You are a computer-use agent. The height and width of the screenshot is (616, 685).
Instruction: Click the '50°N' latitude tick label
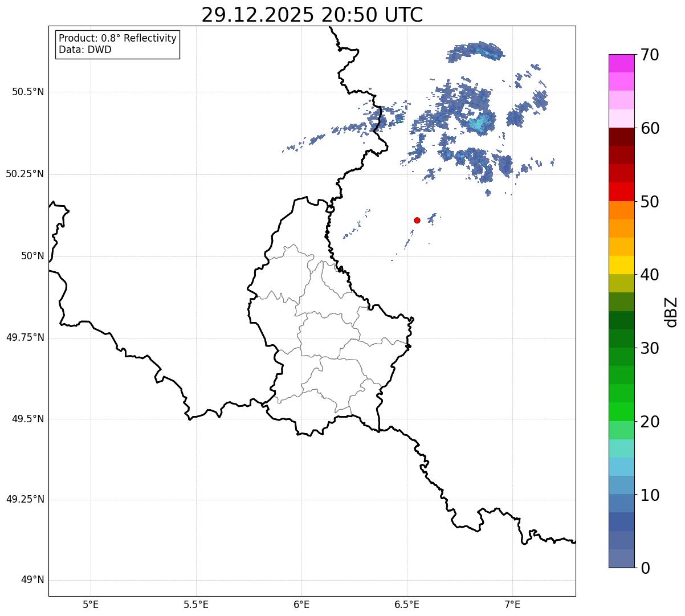point(32,256)
